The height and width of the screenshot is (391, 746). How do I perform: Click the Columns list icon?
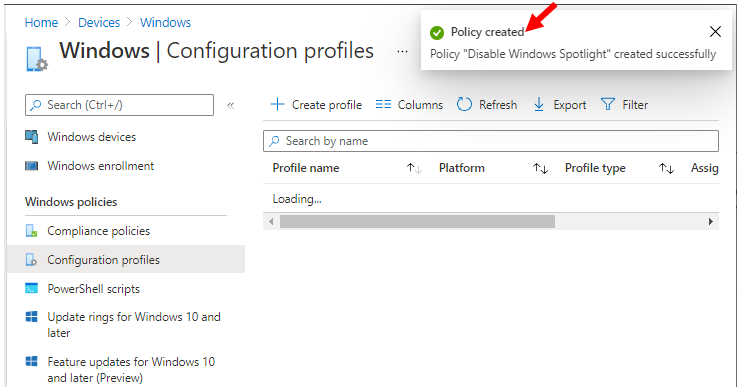[383, 104]
